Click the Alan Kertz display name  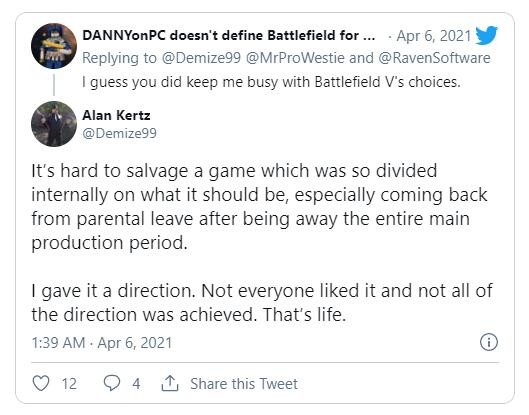click(x=116, y=115)
